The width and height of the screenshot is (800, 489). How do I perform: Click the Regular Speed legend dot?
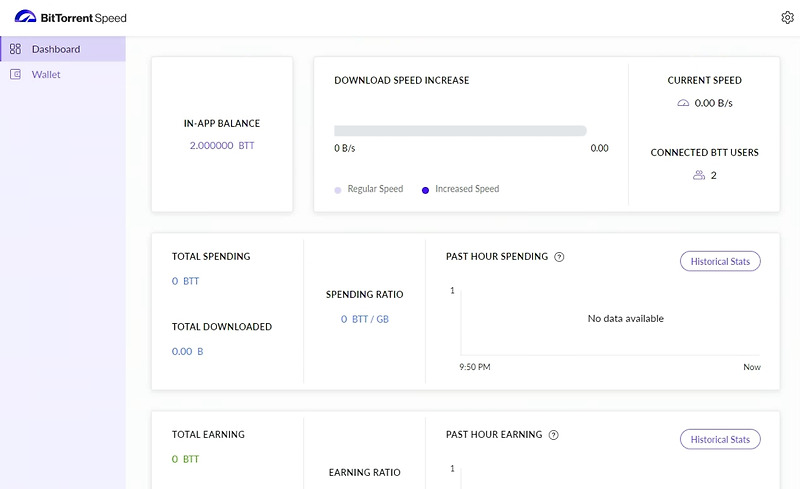pos(338,189)
